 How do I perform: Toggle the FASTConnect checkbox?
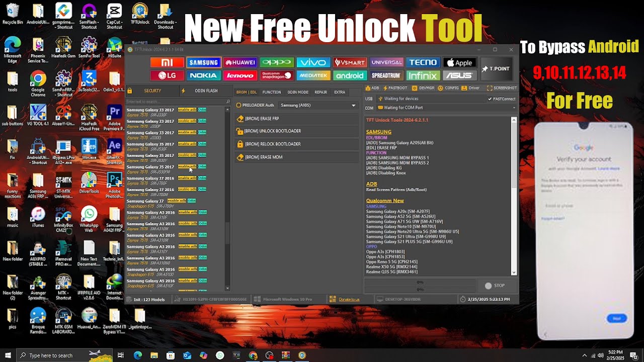[502, 99]
